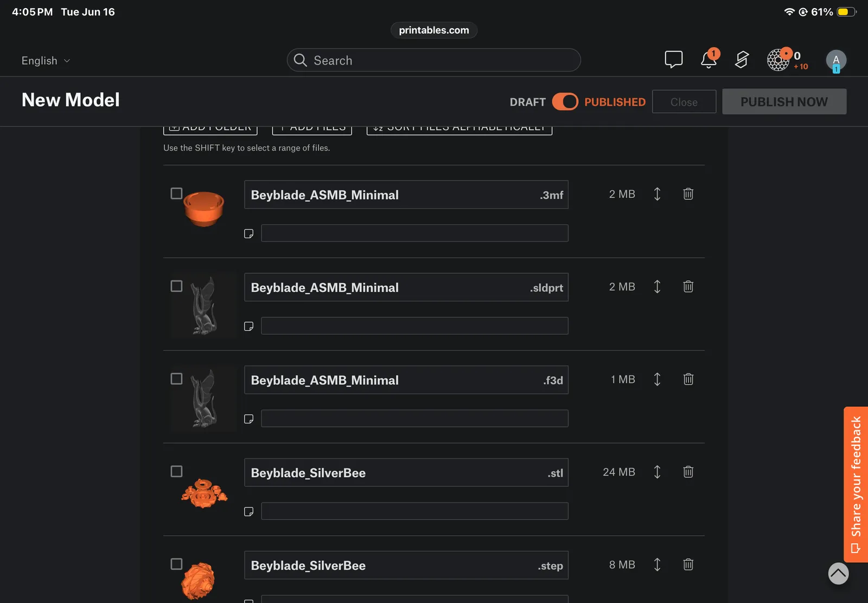Click the note field under the .sldprt file

(x=414, y=326)
